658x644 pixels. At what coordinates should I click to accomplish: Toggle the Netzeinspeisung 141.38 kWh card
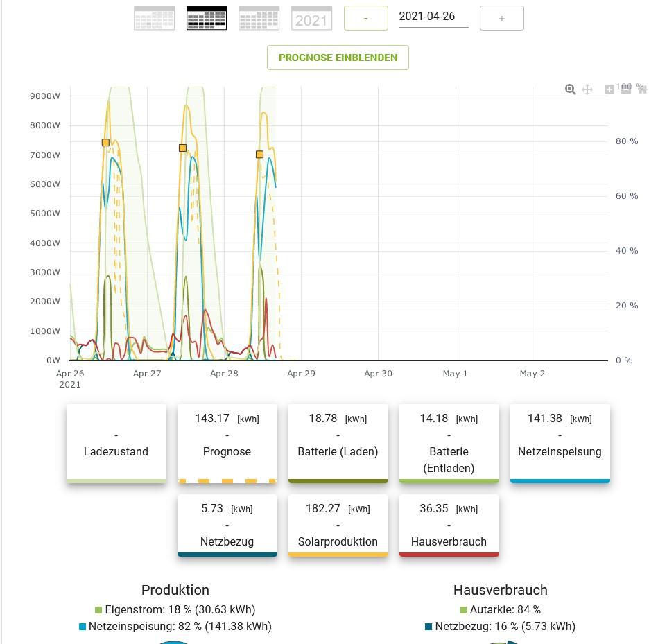point(560,444)
